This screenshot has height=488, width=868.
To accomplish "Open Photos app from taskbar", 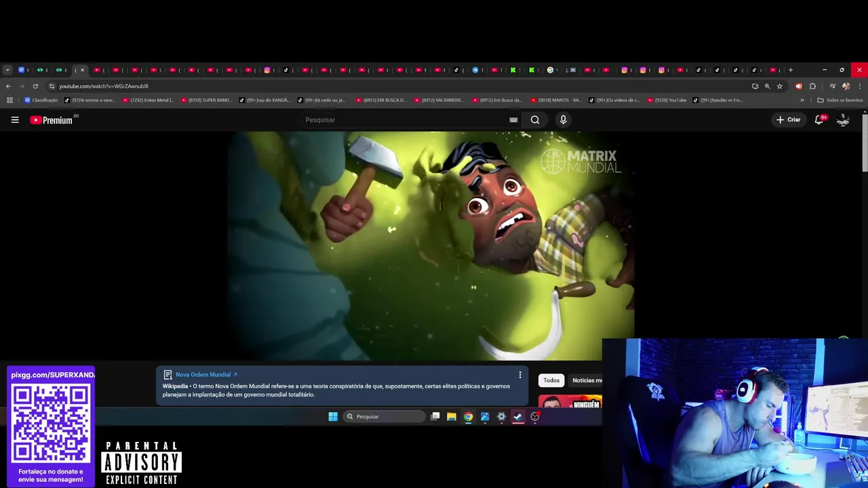I will click(485, 417).
